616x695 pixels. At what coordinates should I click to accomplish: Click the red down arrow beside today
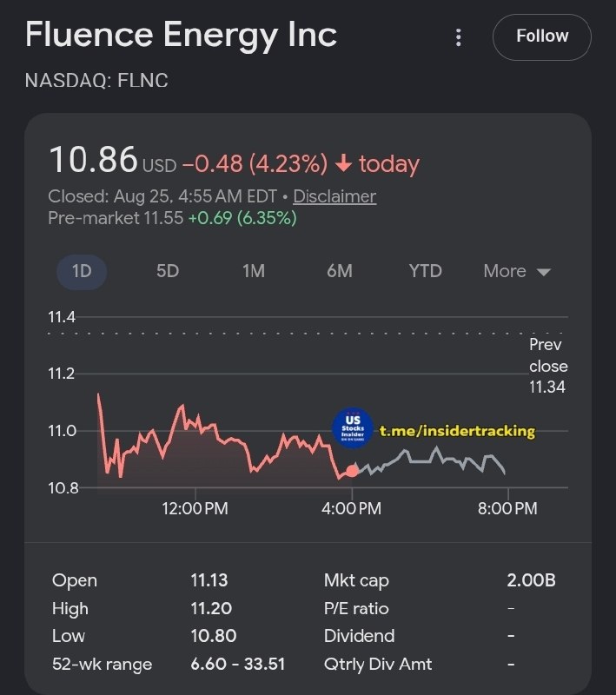pos(343,163)
